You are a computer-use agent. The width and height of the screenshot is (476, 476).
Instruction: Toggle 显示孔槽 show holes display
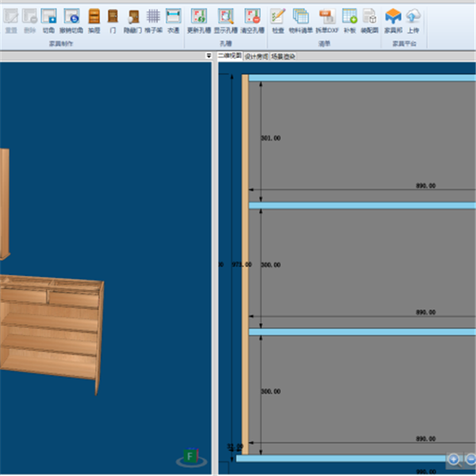(225, 19)
